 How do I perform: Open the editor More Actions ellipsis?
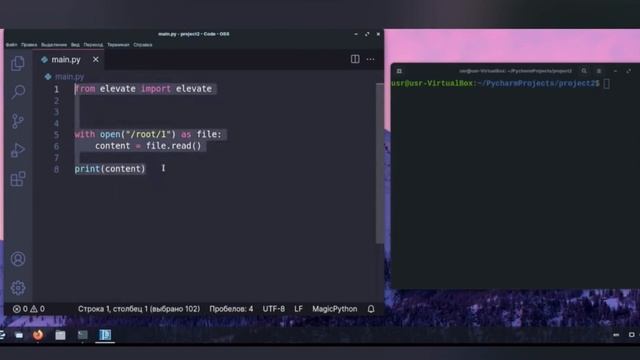click(370, 60)
